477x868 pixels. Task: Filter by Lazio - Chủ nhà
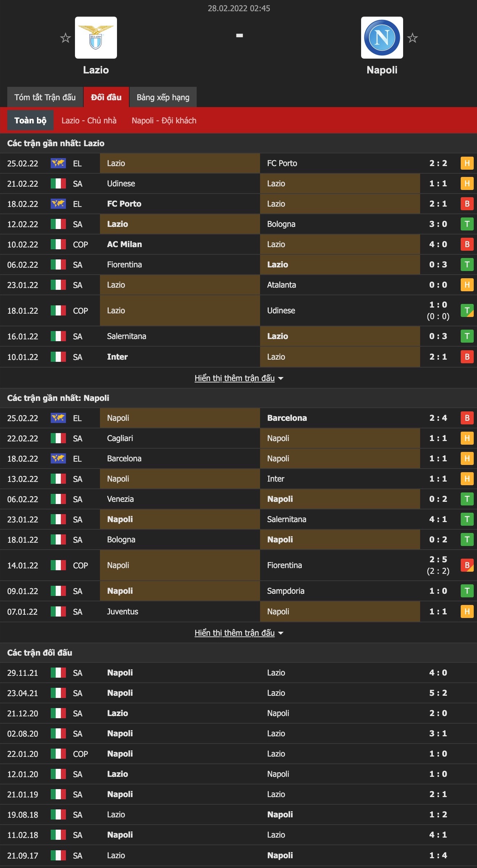point(89,120)
